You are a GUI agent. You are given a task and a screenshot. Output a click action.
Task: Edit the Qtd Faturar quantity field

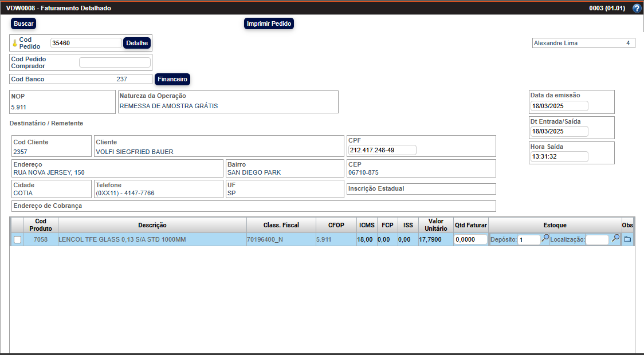[x=470, y=240]
